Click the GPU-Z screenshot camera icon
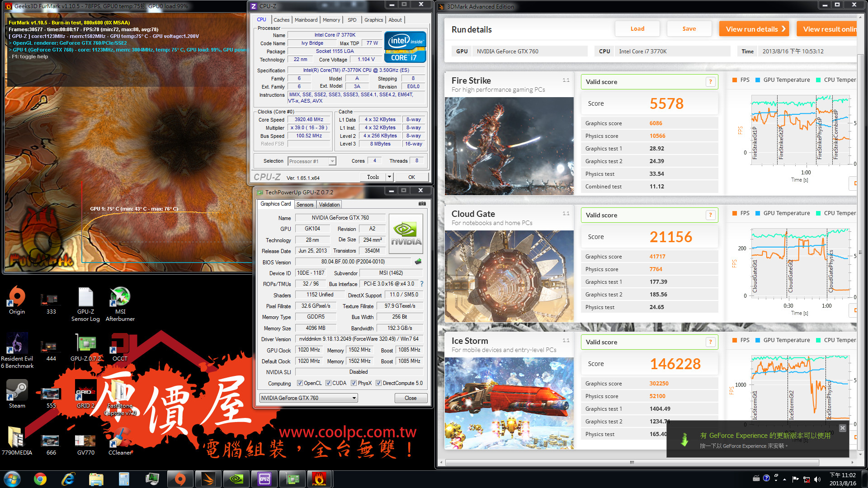 422,204
